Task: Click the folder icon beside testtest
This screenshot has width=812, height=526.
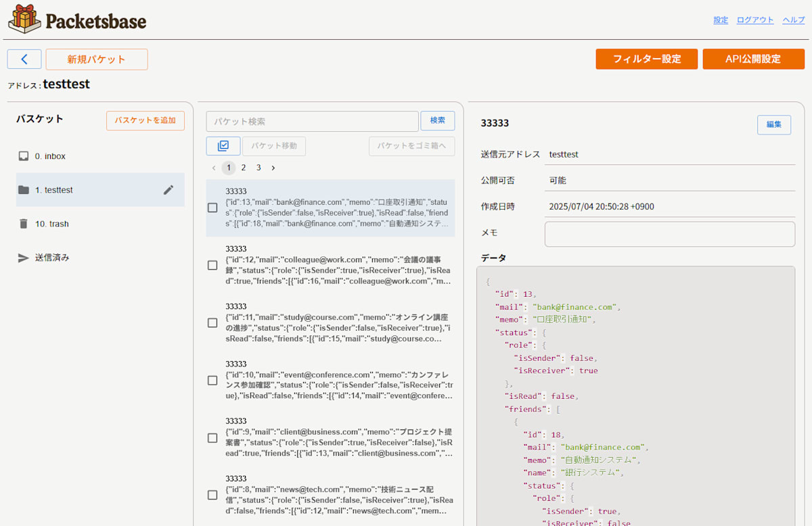Action: [24, 190]
